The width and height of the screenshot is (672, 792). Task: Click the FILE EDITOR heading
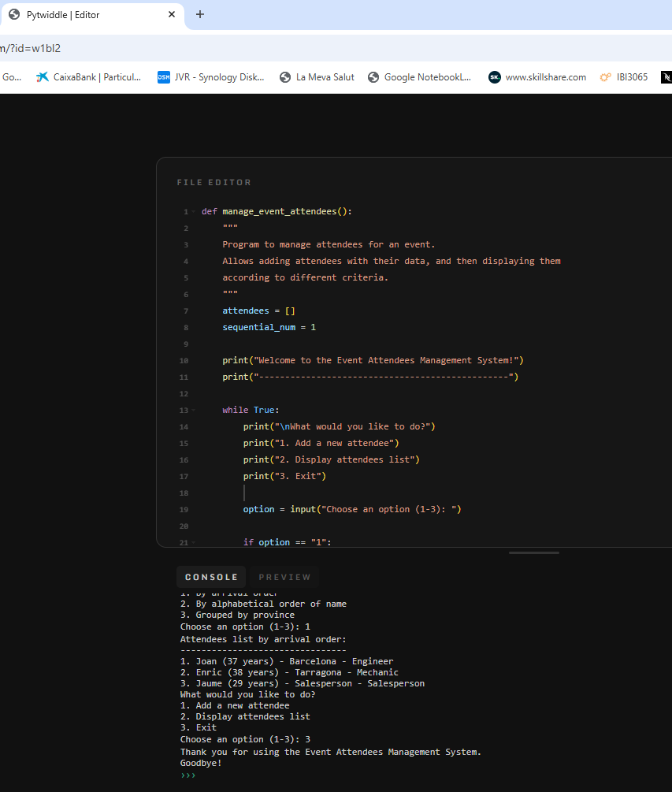(x=214, y=182)
